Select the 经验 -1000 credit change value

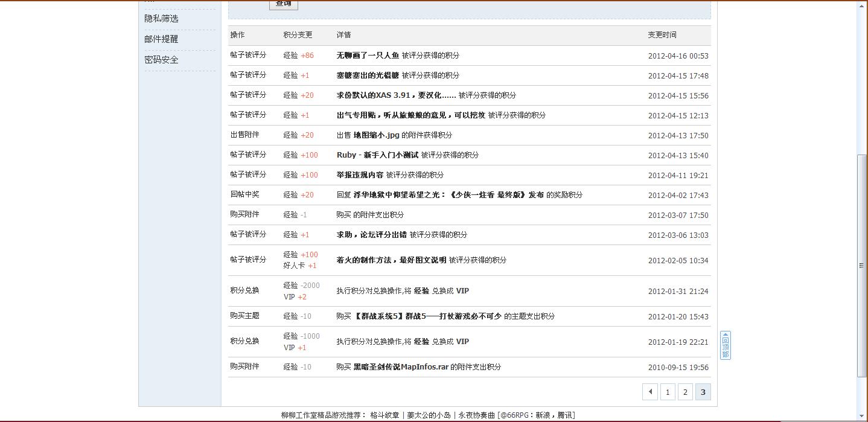point(302,336)
